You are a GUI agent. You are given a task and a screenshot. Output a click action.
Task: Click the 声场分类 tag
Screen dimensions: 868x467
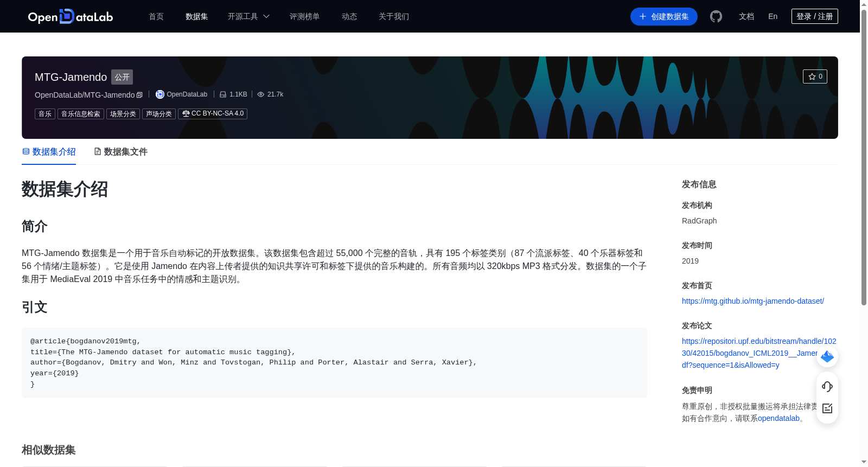[x=159, y=114]
